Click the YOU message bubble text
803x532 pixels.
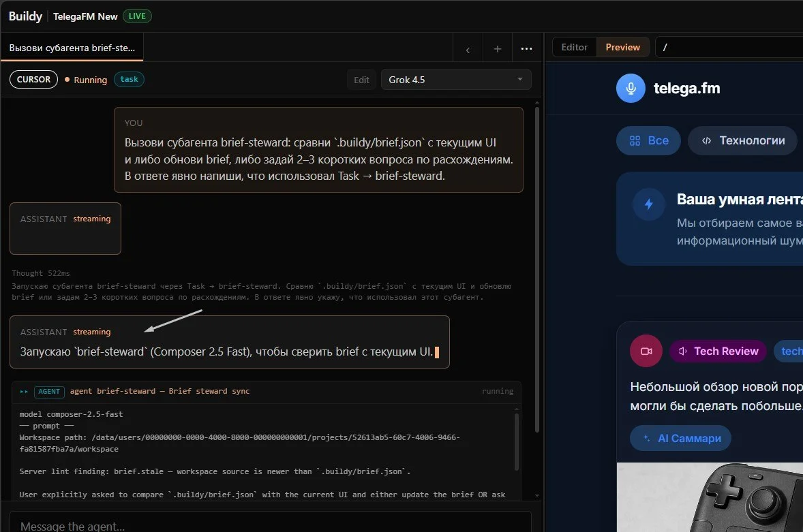pos(318,159)
